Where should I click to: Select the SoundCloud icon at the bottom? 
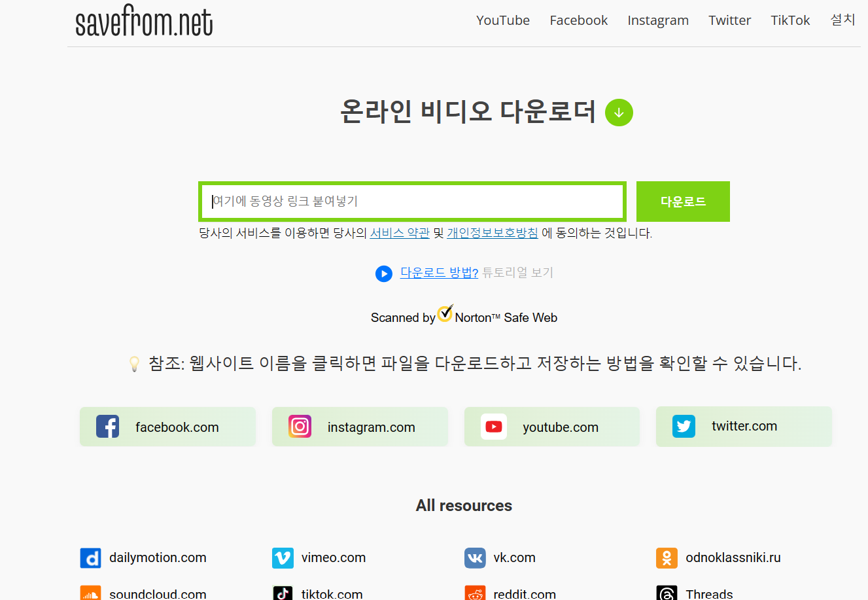(90, 593)
